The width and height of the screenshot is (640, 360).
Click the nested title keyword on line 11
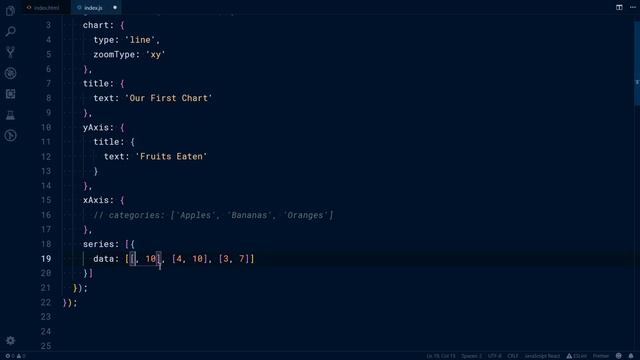pyautogui.click(x=106, y=142)
